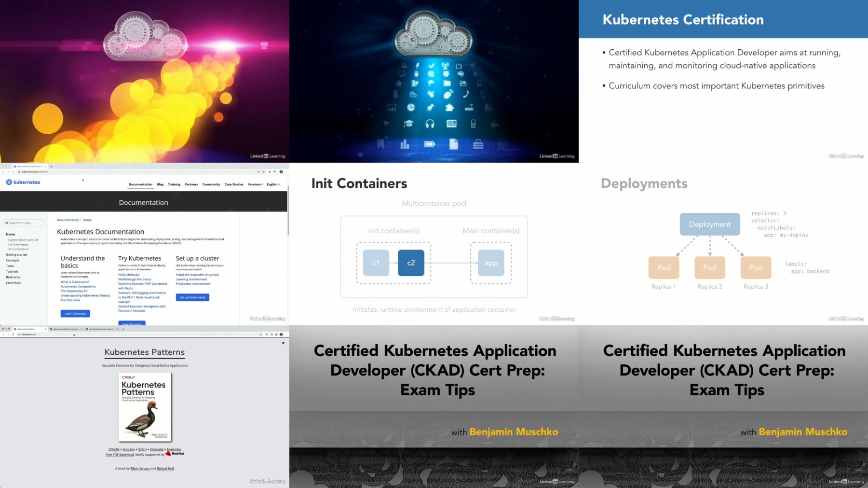This screenshot has height=488, width=868.
Task: Switch to the second GitHub tab in Patterns browser
Action: click(66, 329)
